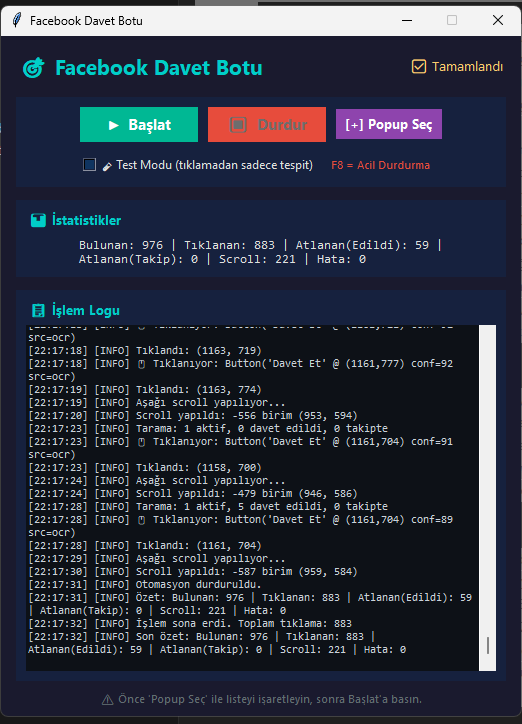Click the 'Atlanan(Takip): 0' statistics line
The width and height of the screenshot is (522, 724).
(222, 259)
